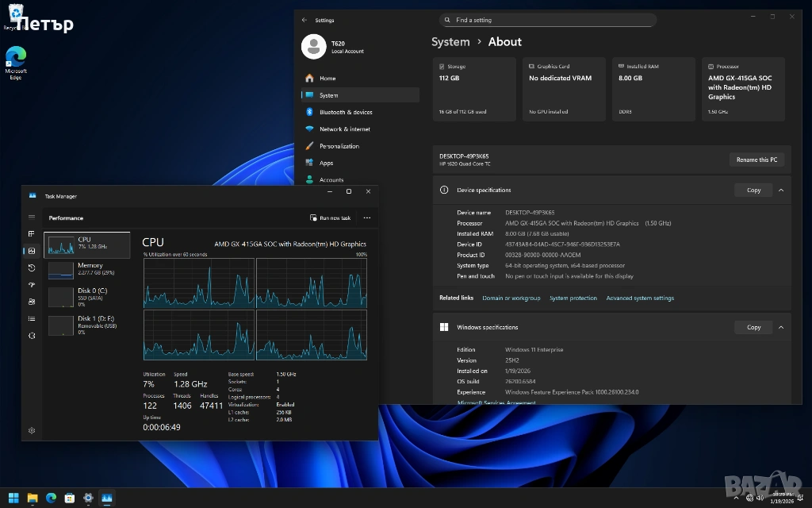Open the Services icon in Task Manager
The height and width of the screenshot is (508, 812).
coord(32,336)
